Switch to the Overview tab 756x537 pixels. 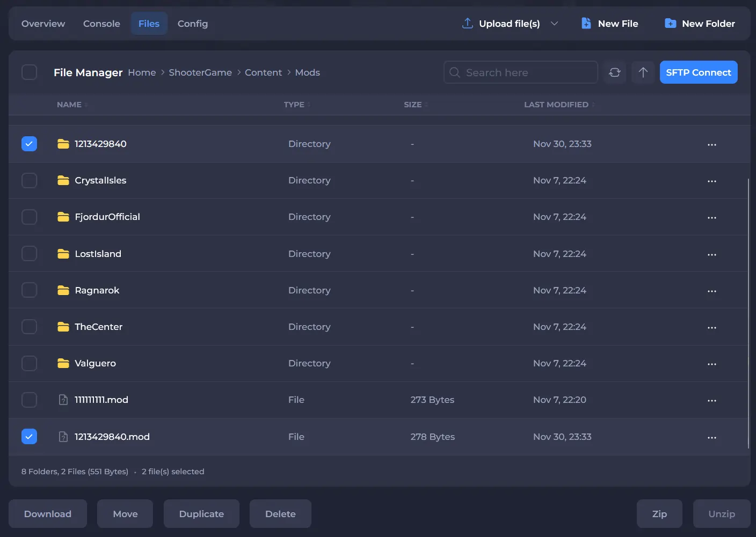tap(43, 24)
